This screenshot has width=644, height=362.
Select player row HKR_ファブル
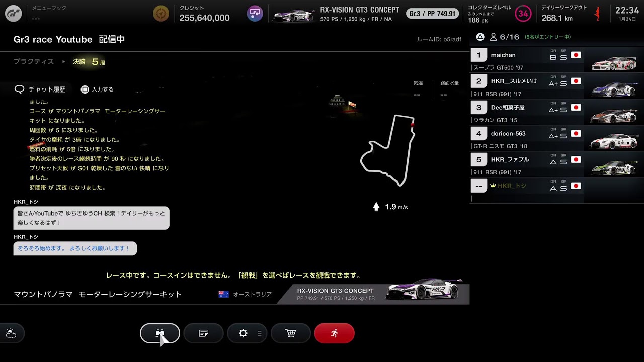click(557, 164)
